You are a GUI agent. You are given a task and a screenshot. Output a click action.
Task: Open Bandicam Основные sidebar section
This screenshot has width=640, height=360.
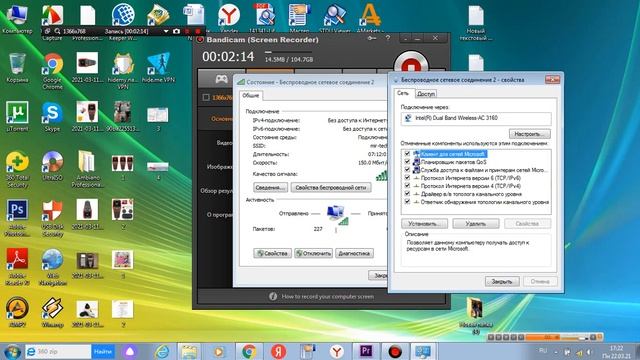coord(221,118)
